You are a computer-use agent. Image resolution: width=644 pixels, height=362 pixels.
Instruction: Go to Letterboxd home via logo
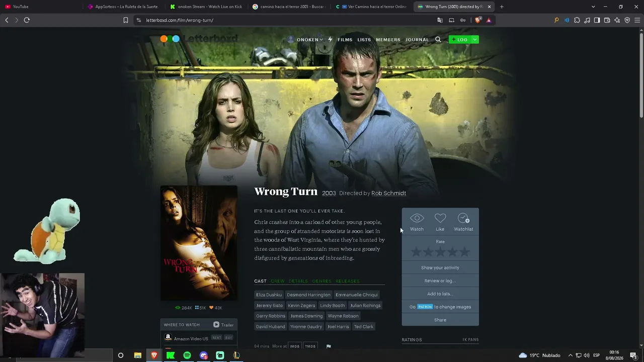click(199, 39)
